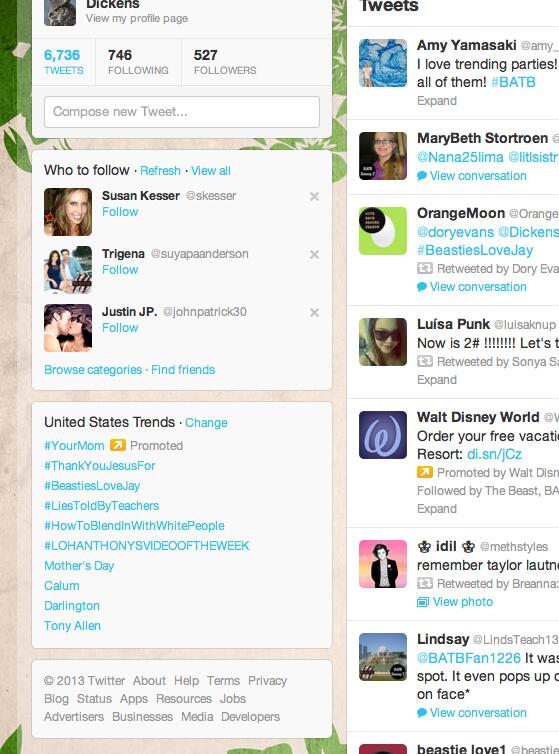View conversation on Lindsay's tweet
The width and height of the screenshot is (559, 754).
pos(478,713)
